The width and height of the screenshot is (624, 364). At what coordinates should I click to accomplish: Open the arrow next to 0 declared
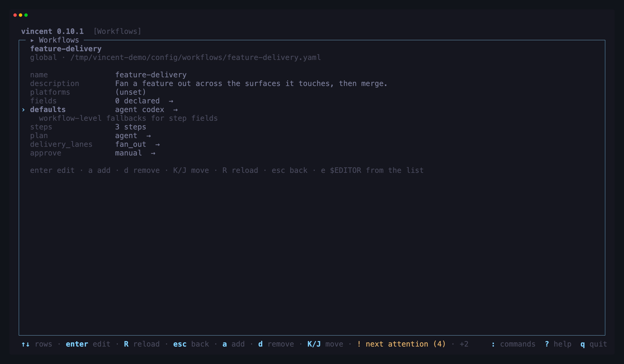171,101
